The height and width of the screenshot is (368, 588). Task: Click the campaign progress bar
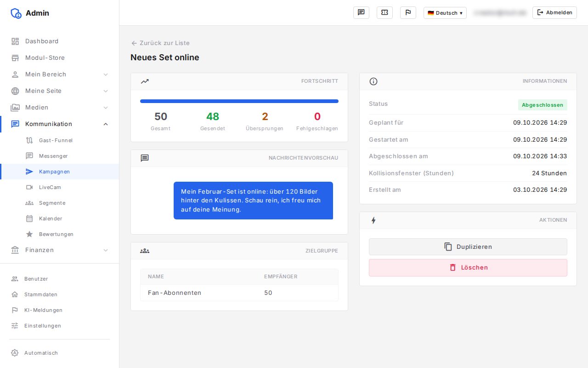pos(239,101)
